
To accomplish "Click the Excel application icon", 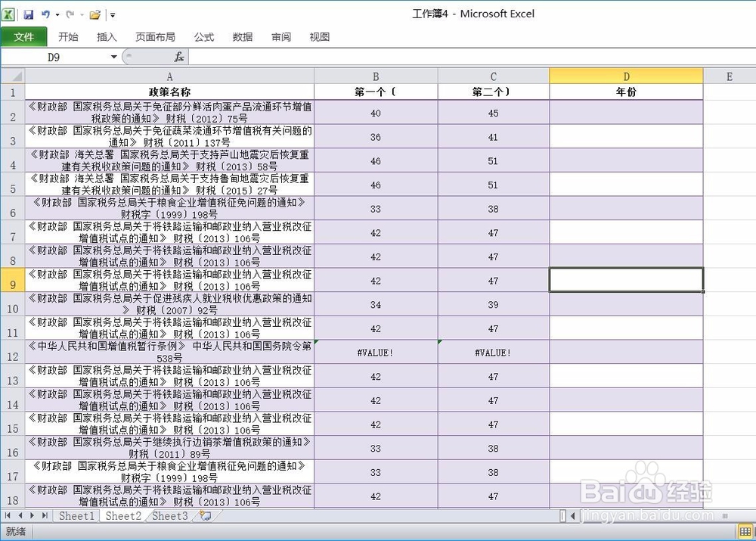I will coord(8,14).
